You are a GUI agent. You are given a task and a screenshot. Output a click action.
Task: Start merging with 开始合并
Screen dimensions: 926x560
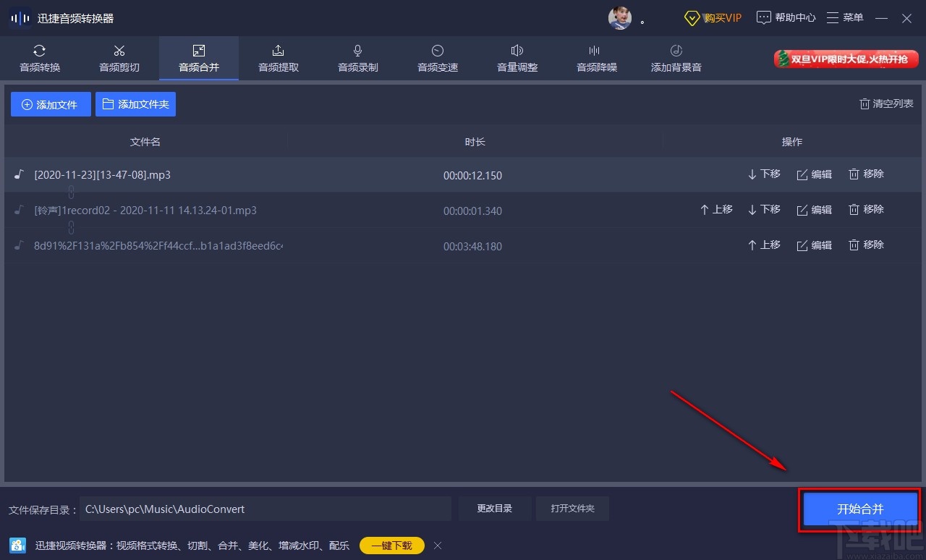[x=859, y=509]
